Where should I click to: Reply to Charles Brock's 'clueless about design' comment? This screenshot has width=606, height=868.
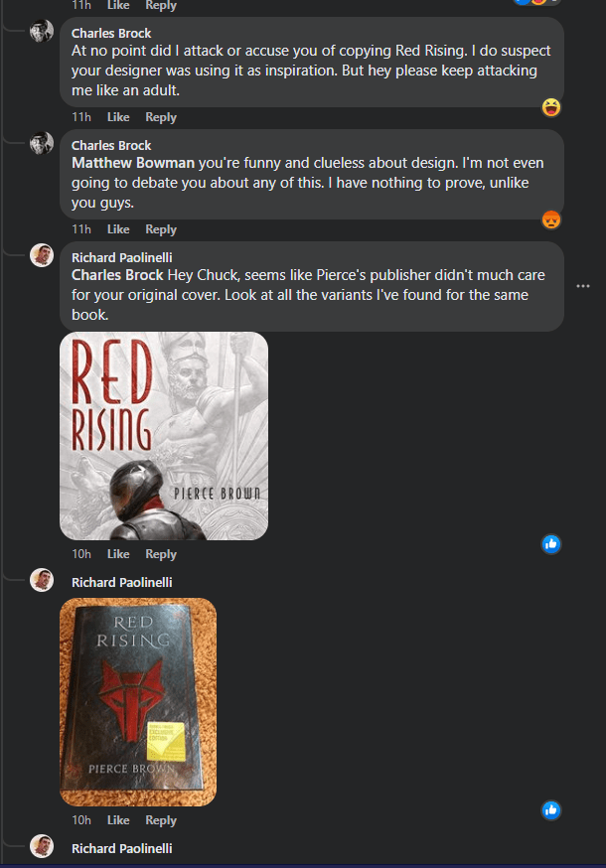click(x=161, y=229)
